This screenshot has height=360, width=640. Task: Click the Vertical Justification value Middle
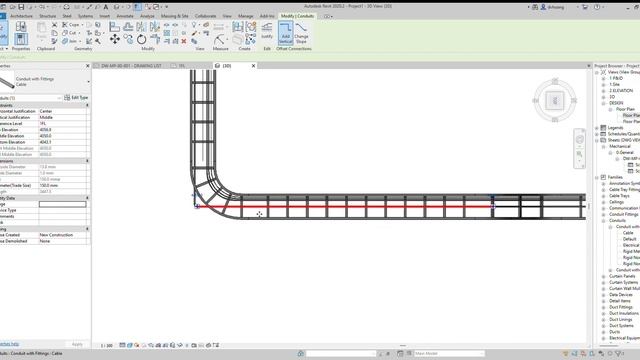click(x=62, y=117)
